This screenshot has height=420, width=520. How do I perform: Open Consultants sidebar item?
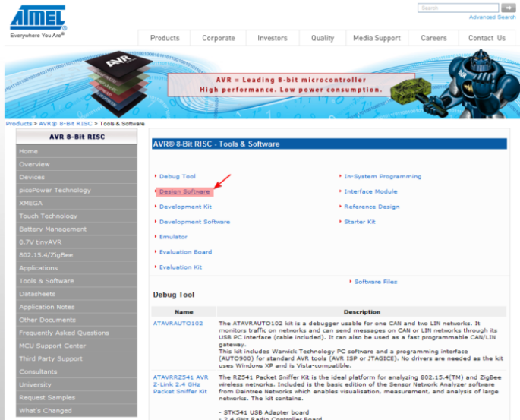(x=76, y=371)
